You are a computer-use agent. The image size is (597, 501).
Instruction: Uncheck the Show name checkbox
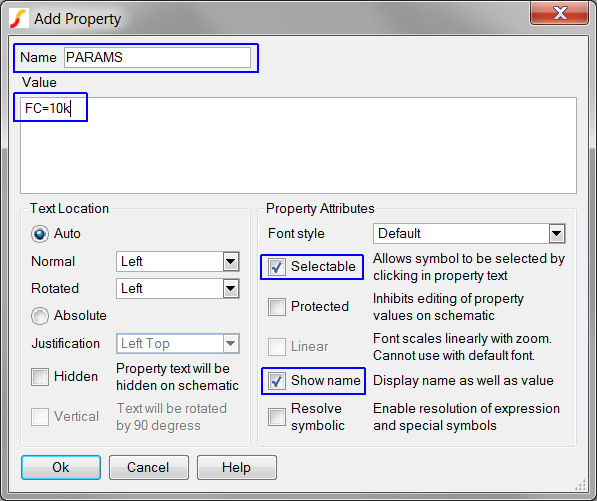click(277, 381)
